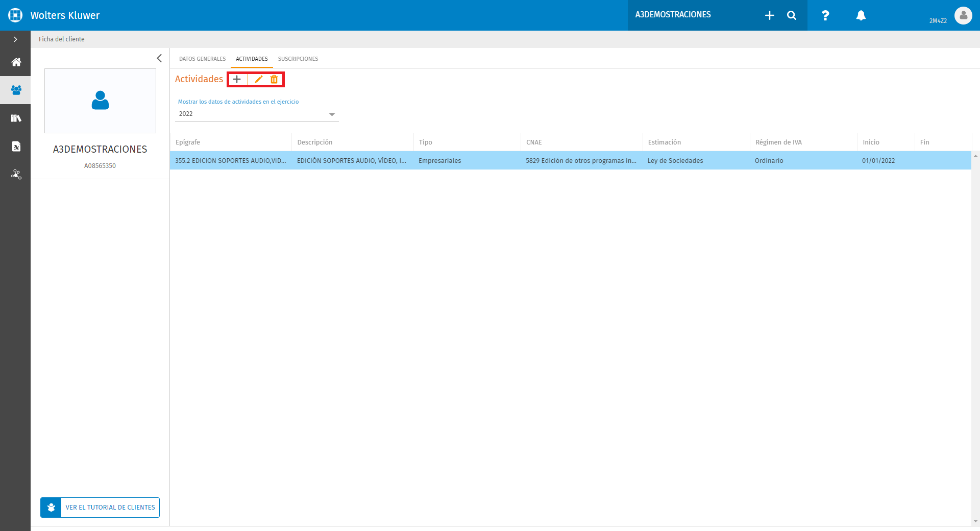Image resolution: width=980 pixels, height=531 pixels.
Task: Open the Excel document sidebar icon
Action: tap(16, 147)
